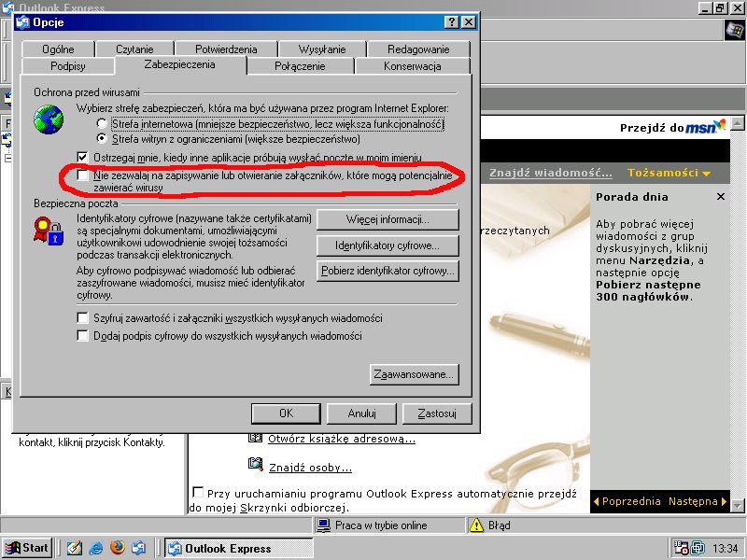Open Identyfikatory cyfrowe dialog
Screen dimensions: 747x560
click(x=388, y=245)
